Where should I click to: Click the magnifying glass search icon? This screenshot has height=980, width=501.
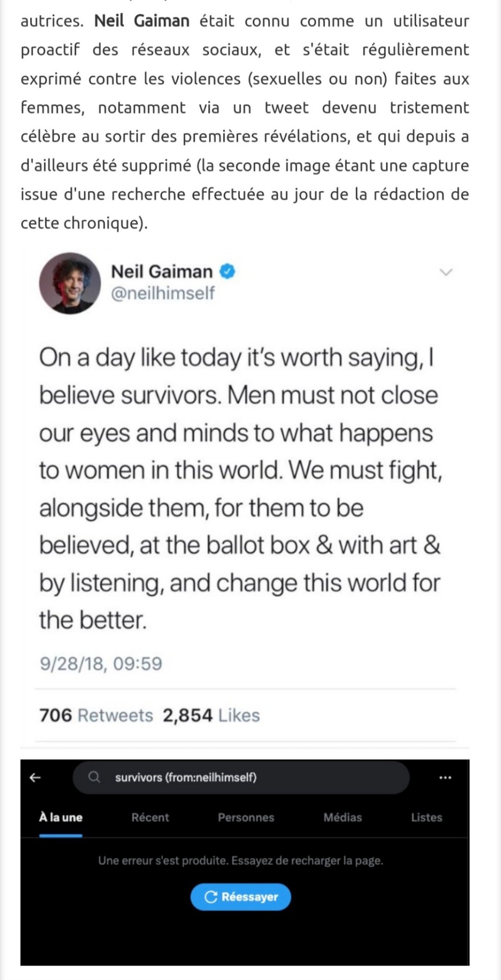[x=94, y=777]
